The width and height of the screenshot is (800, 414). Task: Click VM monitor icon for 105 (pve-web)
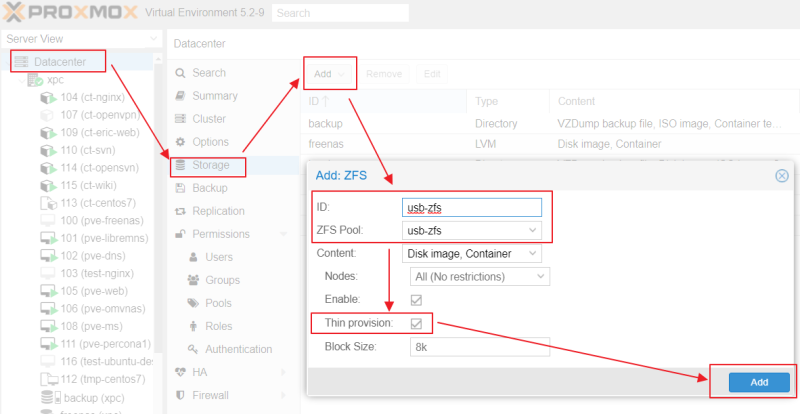pos(48,291)
